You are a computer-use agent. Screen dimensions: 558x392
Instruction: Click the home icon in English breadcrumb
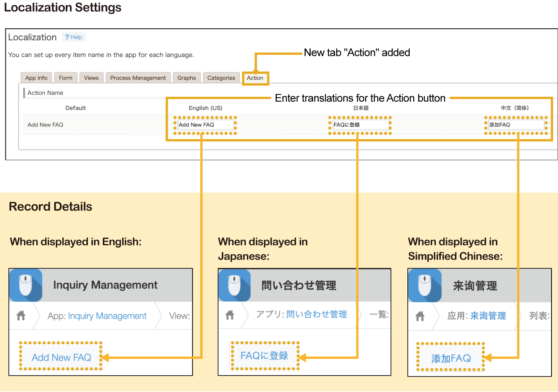coord(21,316)
